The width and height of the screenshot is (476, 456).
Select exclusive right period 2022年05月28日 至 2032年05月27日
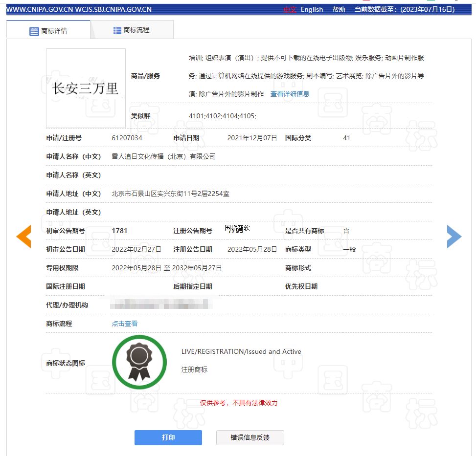(x=167, y=268)
